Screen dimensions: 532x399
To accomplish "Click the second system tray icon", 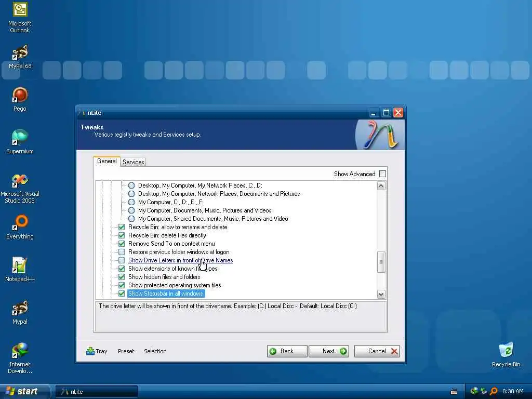I will [x=484, y=391].
